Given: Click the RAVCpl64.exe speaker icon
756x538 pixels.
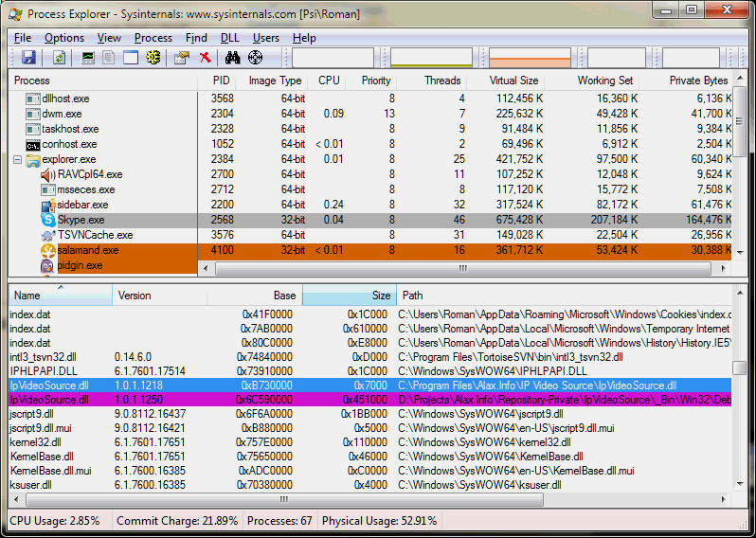Looking at the screenshot, I should tap(48, 174).
